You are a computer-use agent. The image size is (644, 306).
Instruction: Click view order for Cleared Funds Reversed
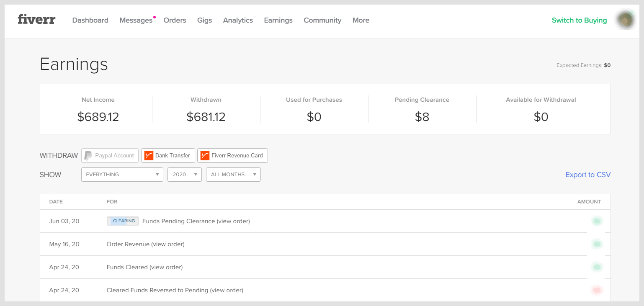coord(227,290)
